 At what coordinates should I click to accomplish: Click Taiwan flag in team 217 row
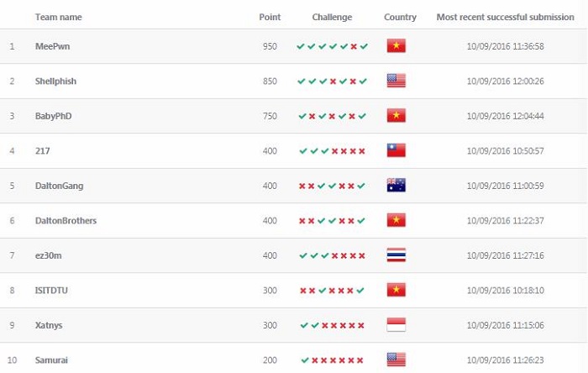[x=396, y=150]
